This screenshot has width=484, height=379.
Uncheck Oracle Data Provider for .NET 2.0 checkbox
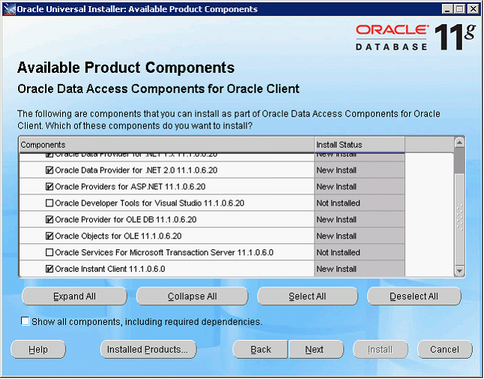pyautogui.click(x=49, y=170)
